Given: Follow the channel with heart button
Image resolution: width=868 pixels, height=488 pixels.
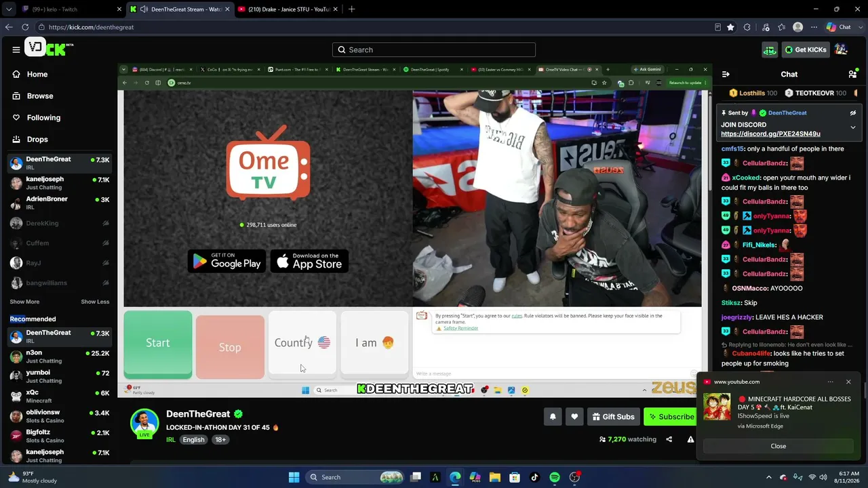Looking at the screenshot, I should 574,417.
